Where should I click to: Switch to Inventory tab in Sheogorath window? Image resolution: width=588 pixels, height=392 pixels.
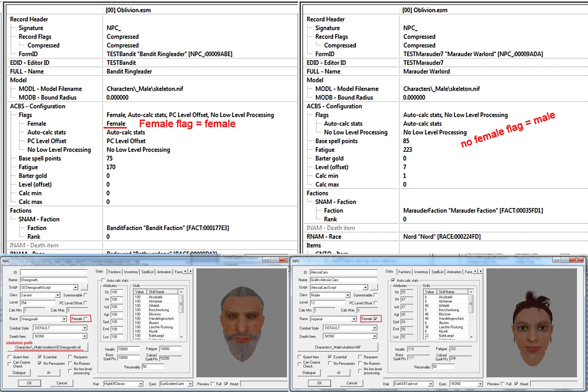(131, 272)
